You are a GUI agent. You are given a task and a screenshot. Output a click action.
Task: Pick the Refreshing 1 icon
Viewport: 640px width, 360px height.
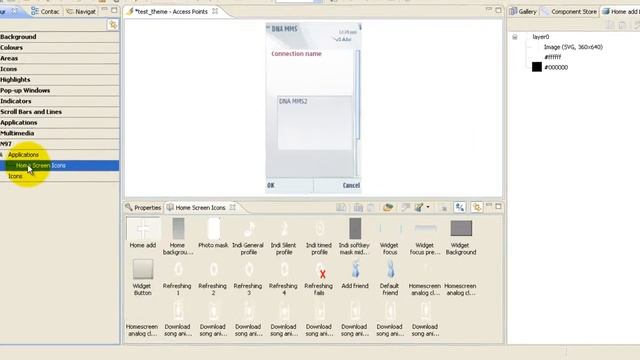point(178,269)
